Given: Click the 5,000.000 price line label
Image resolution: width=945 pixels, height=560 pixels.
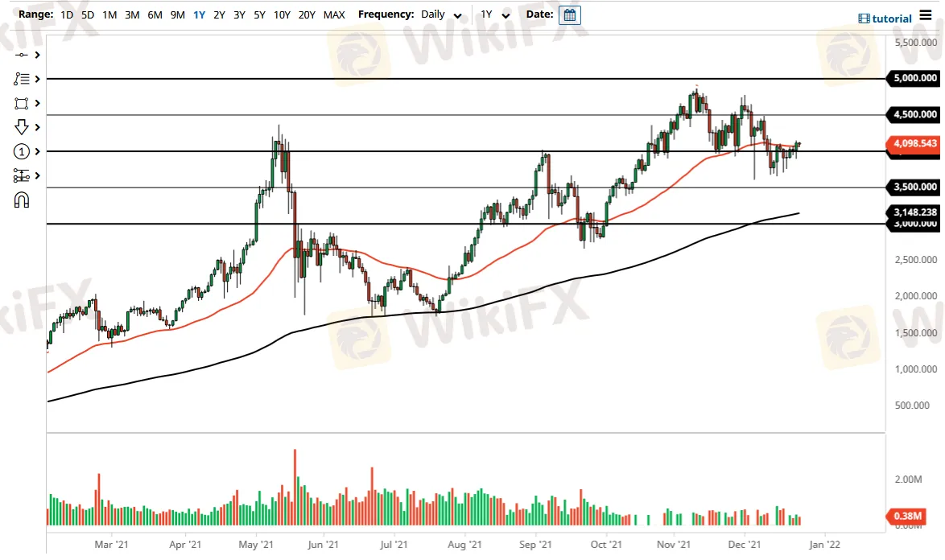Looking at the screenshot, I should pos(913,78).
